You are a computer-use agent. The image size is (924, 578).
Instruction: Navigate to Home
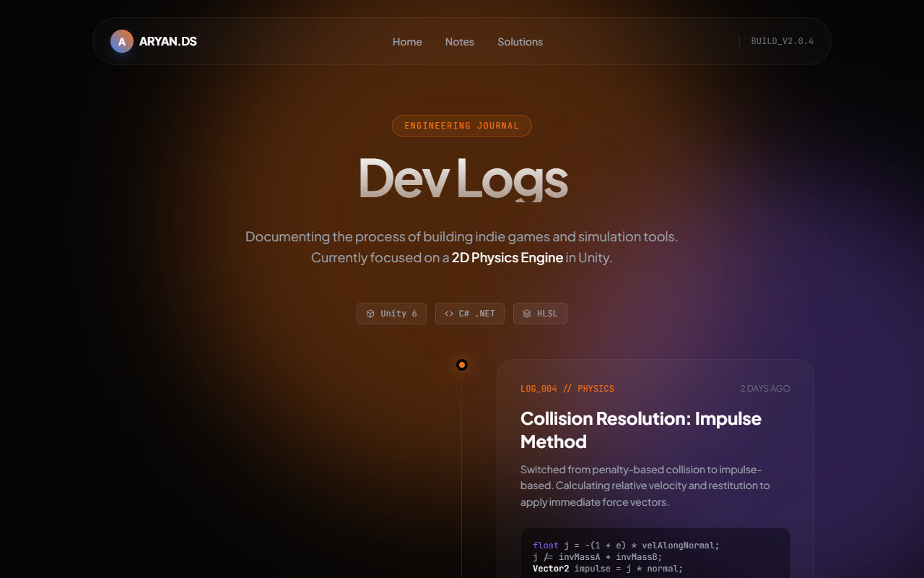407,42
